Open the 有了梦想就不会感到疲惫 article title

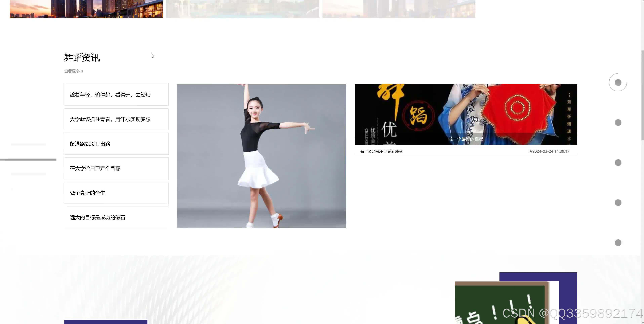pyautogui.click(x=381, y=152)
